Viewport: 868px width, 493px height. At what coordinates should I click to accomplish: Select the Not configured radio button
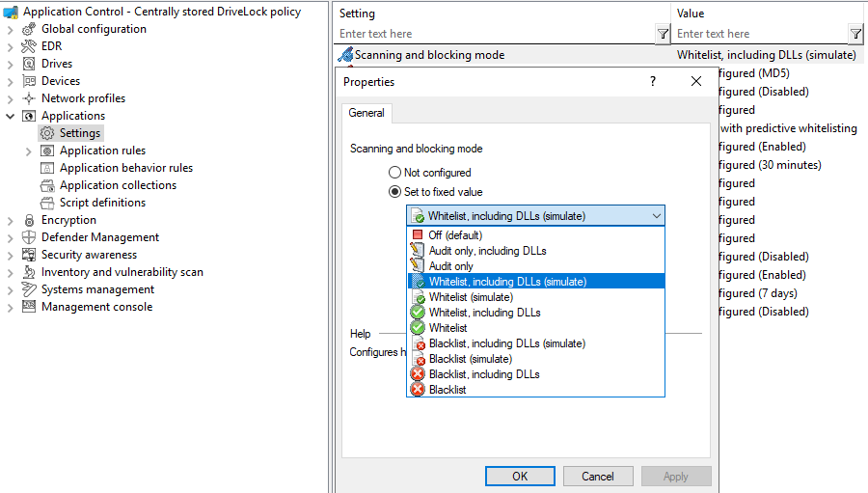(x=394, y=173)
